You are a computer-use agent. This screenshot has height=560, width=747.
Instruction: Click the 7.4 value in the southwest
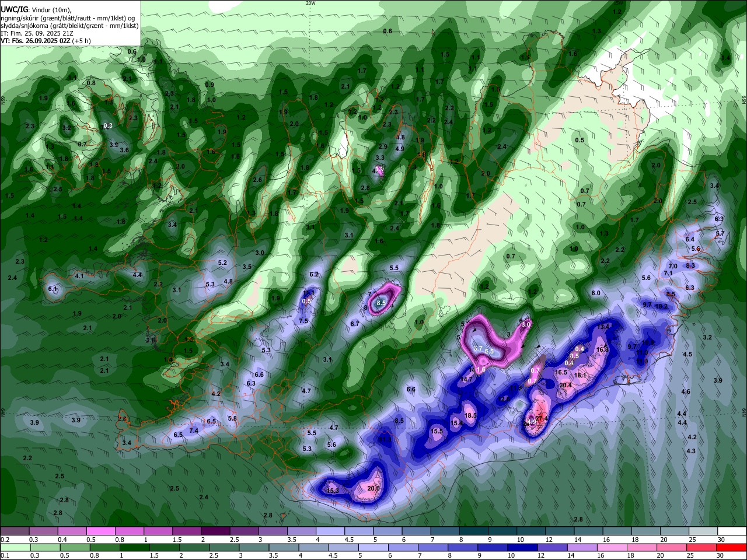(194, 430)
